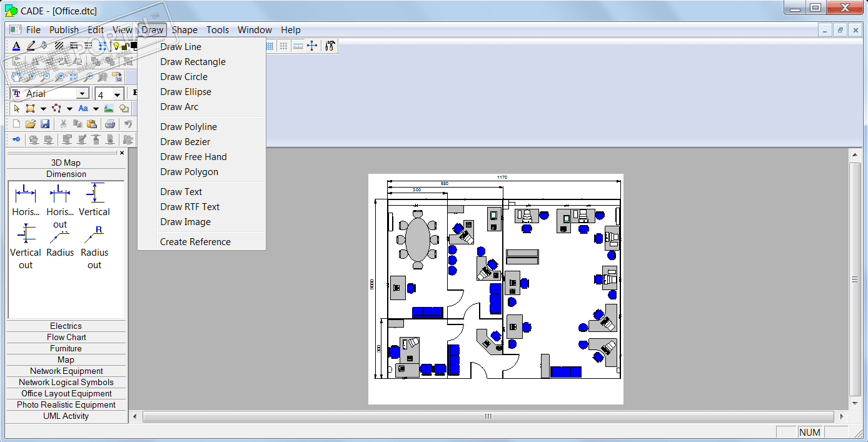Image resolution: width=868 pixels, height=442 pixels.
Task: Open the Tools menu
Action: [x=218, y=29]
